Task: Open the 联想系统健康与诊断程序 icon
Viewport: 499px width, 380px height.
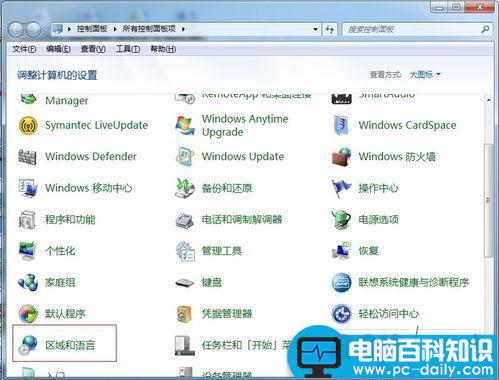Action: (341, 282)
